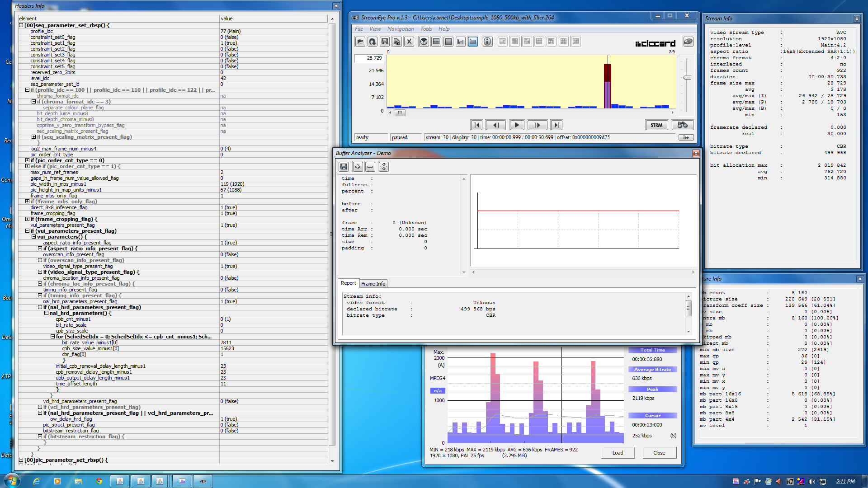Click the floppy disk save icon in StreamEye
The image size is (868, 488).
click(x=384, y=42)
